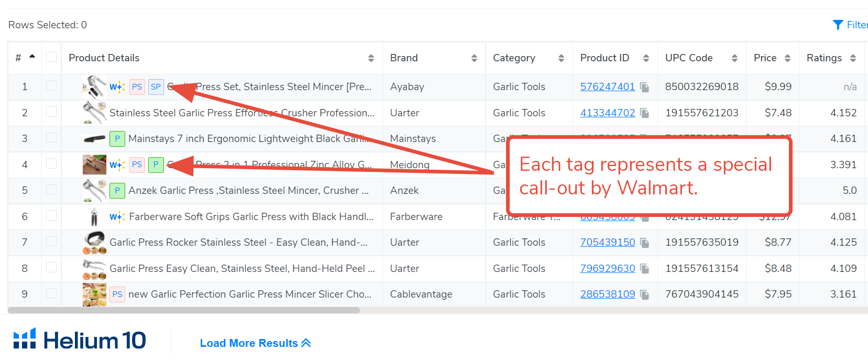Click copy icon beside product ID 705439150
Image resolution: width=868 pixels, height=361 pixels.
(x=645, y=243)
